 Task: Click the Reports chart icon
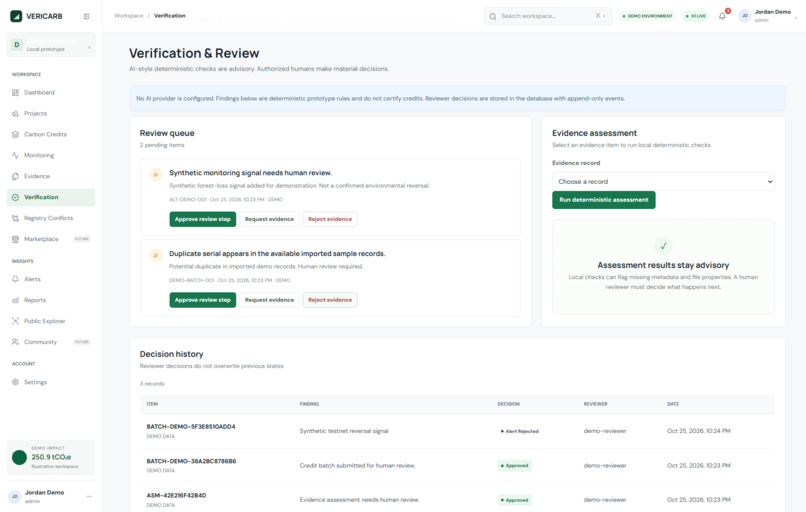[15, 300]
